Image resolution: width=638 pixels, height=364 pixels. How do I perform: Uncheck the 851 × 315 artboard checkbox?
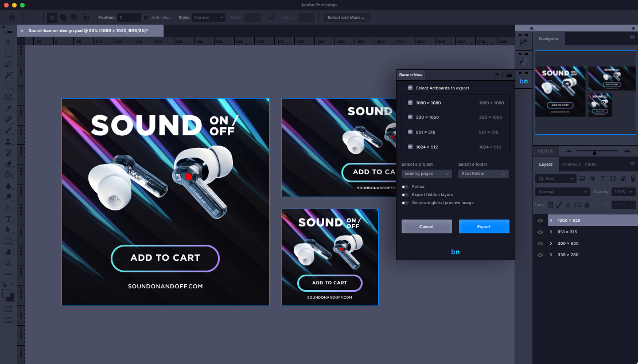coord(410,132)
